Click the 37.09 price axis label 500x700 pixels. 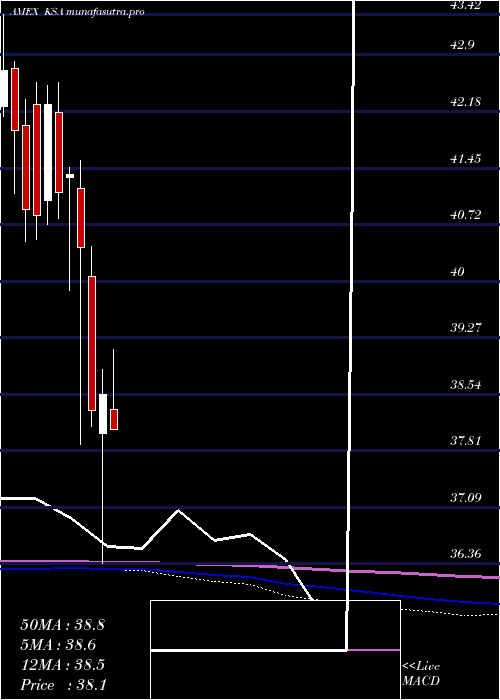pyautogui.click(x=468, y=497)
